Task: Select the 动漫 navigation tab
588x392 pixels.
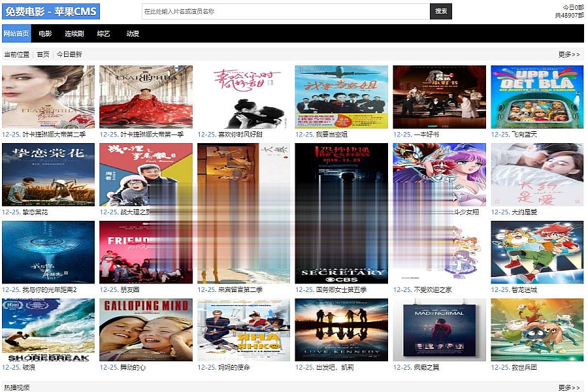Action: click(133, 33)
